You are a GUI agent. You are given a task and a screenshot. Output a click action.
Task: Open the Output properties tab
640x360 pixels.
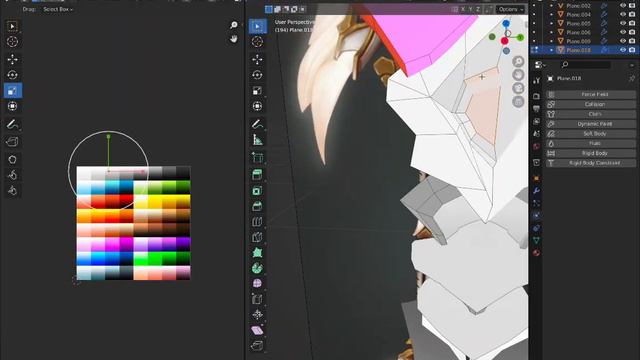click(536, 109)
